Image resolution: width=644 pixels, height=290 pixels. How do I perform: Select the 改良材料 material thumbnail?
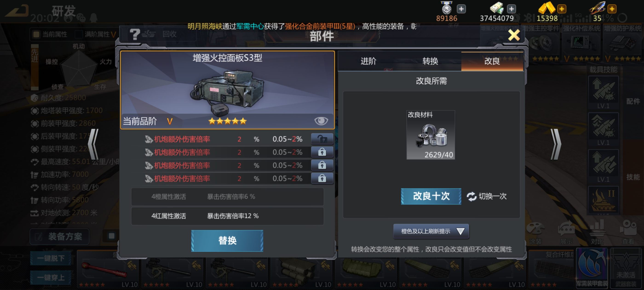[431, 135]
